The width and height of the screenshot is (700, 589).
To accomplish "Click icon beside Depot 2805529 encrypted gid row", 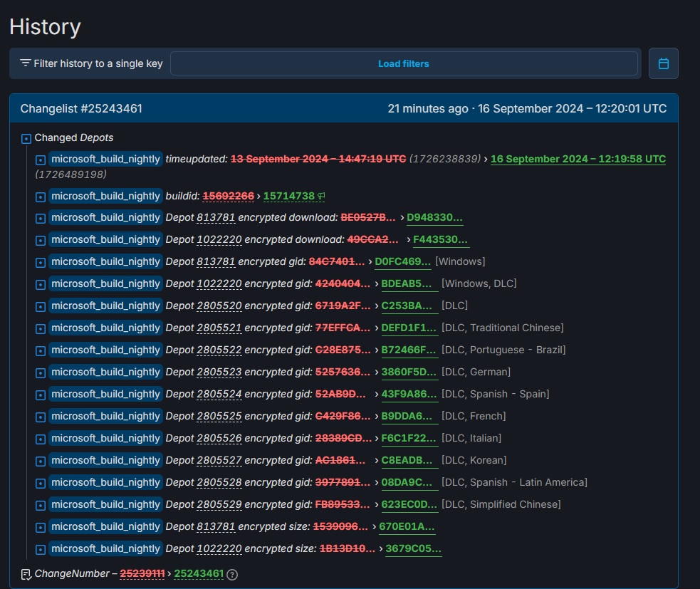I will [41, 506].
